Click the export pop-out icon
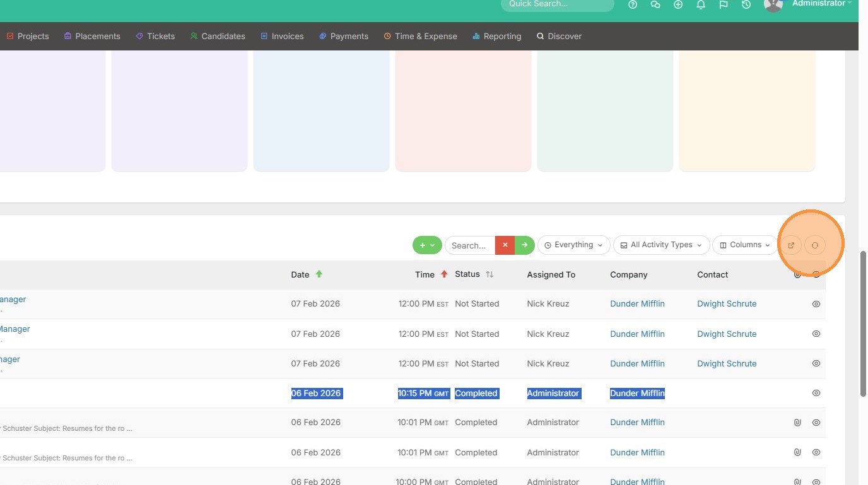 coord(791,245)
